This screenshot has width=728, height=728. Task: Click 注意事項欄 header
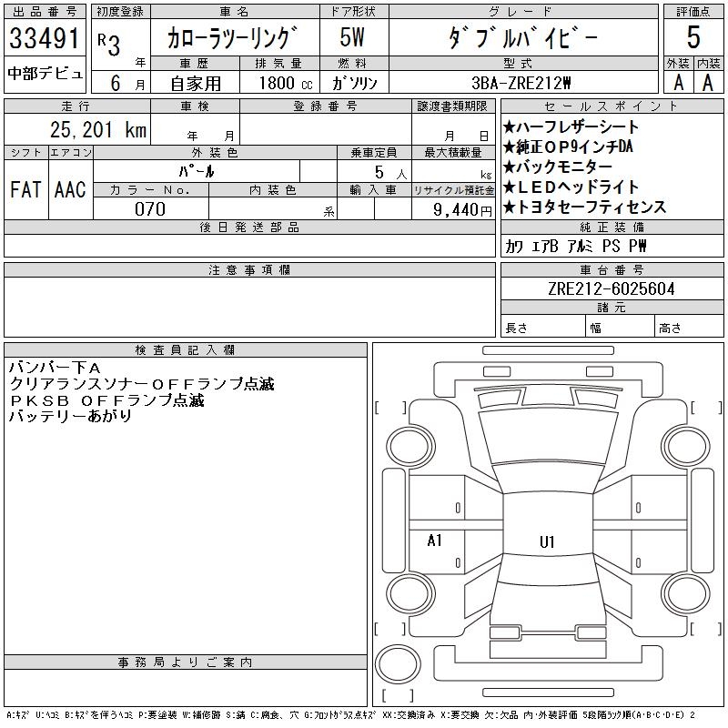pos(249,269)
